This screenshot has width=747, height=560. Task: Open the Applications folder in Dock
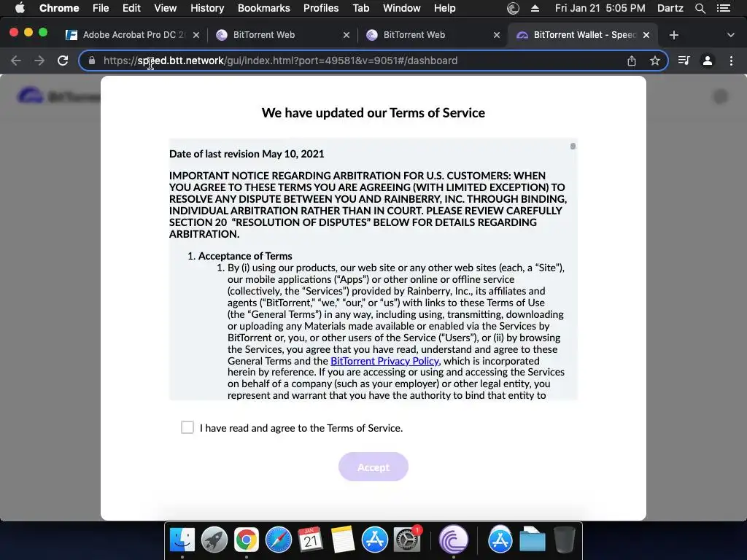click(500, 540)
